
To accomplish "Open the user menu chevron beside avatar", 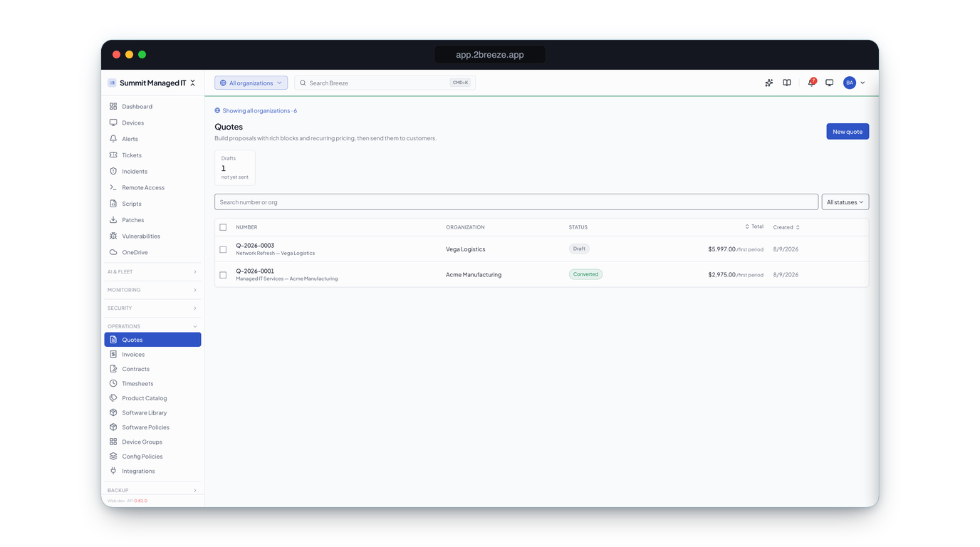I will tap(862, 83).
